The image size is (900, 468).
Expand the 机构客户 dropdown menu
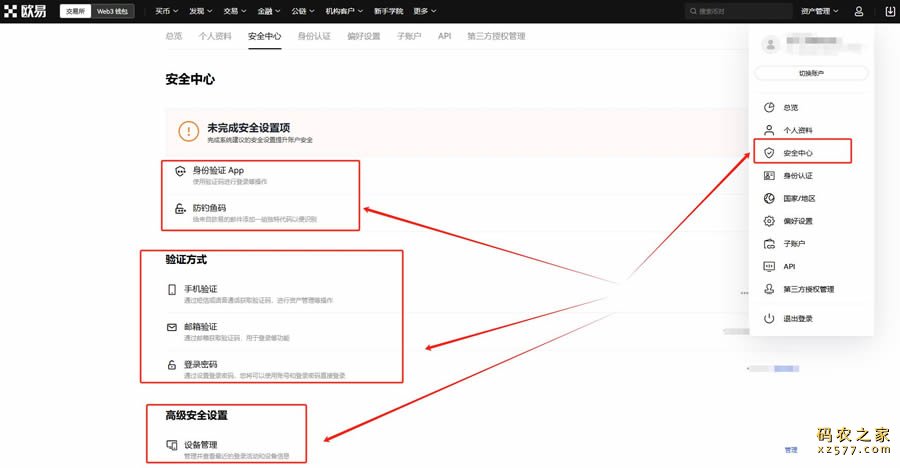pyautogui.click(x=344, y=11)
